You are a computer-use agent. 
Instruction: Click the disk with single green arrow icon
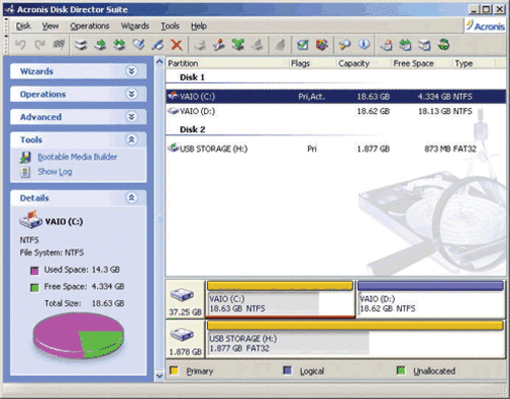pos(100,45)
